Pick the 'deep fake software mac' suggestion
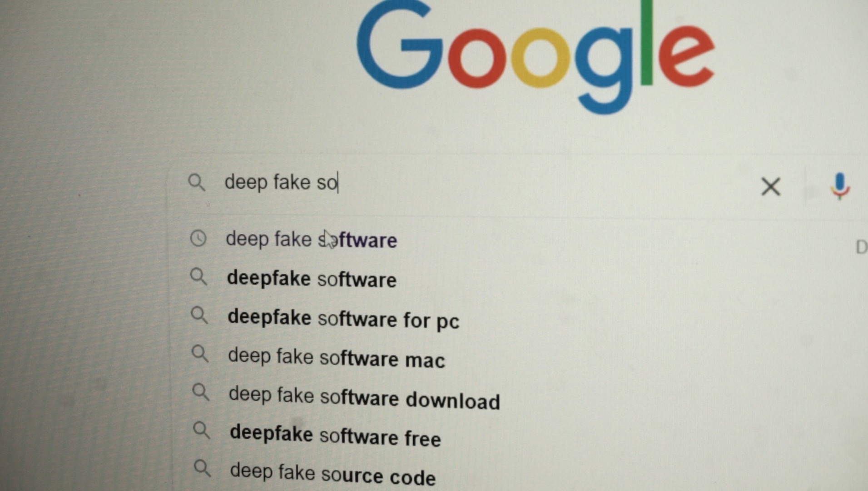868x491 pixels. [x=337, y=357]
